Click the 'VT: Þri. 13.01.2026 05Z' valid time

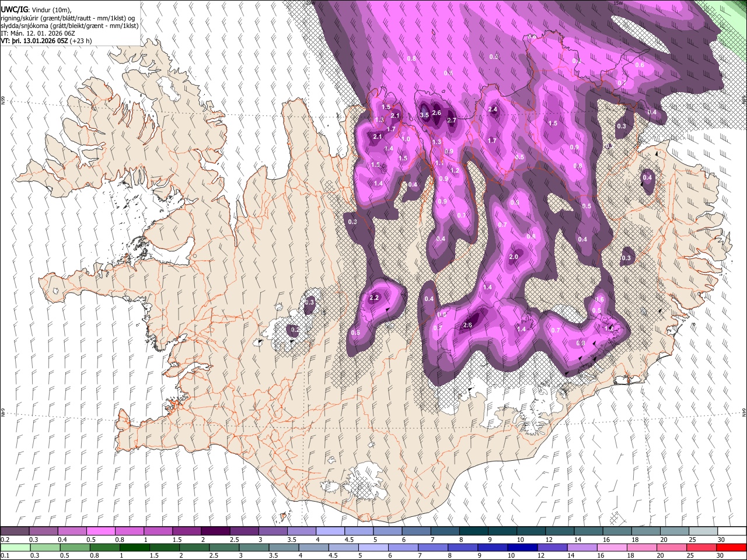pos(34,41)
